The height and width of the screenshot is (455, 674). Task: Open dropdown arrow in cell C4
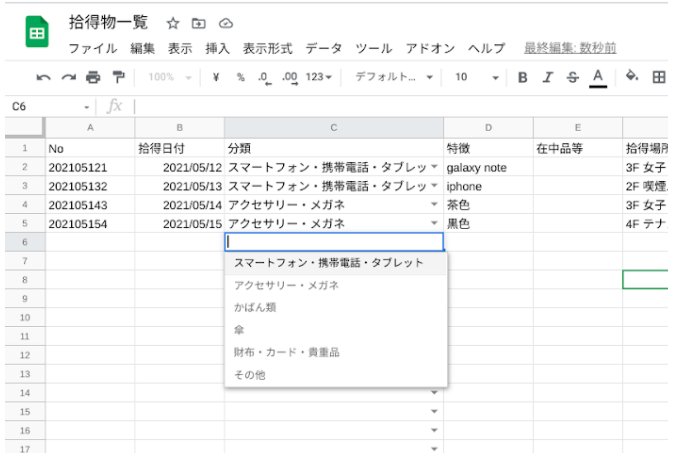tap(434, 205)
